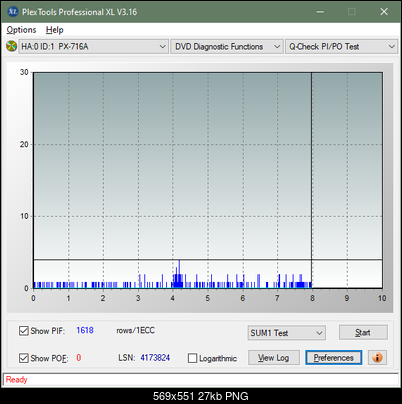The image size is (402, 404).
Task: Open the Help menu
Action: tap(55, 30)
